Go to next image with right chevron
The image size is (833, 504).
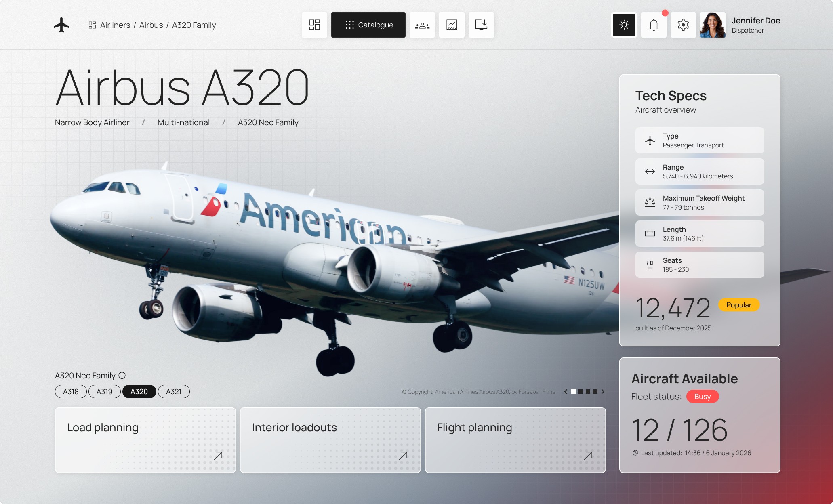(x=603, y=392)
